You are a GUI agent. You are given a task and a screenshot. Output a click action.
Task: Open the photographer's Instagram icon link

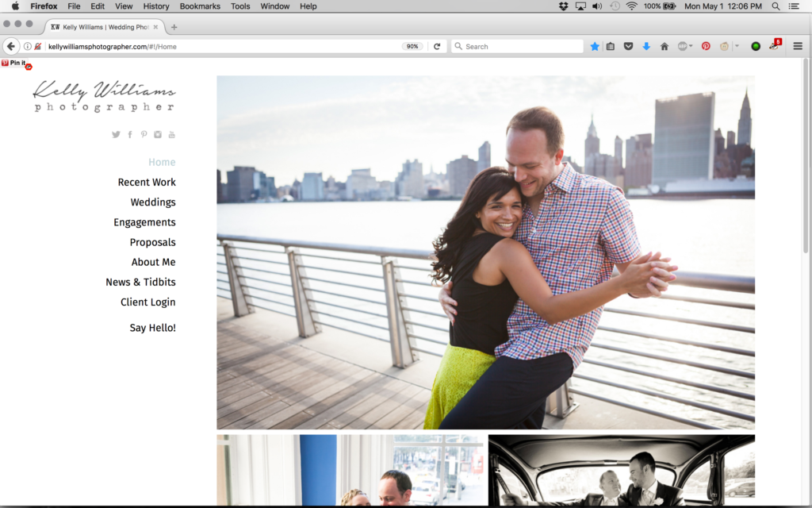click(158, 135)
